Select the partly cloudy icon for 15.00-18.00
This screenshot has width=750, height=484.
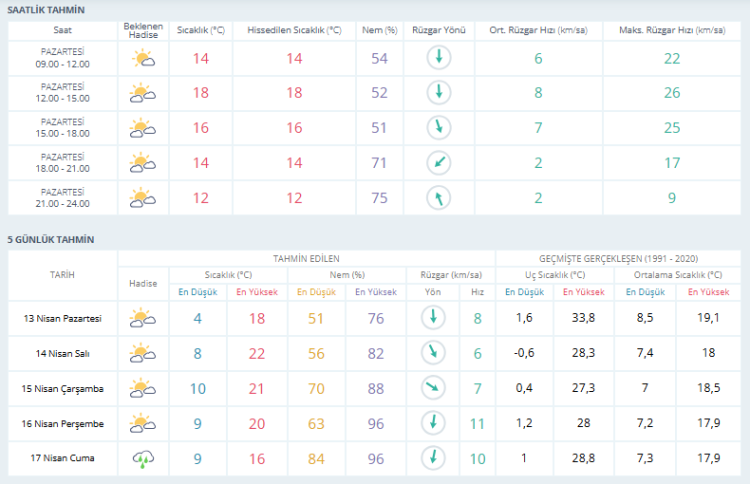coord(143,128)
